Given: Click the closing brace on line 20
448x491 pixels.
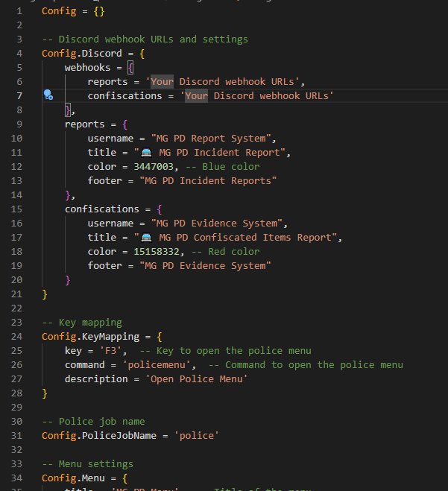Looking at the screenshot, I should (68, 280).
